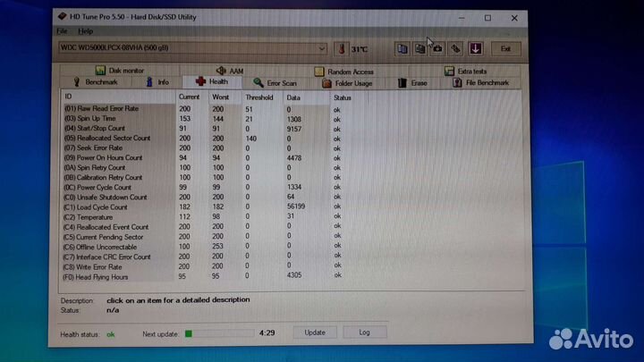
Task: Open the File menu
Action: tap(62, 31)
